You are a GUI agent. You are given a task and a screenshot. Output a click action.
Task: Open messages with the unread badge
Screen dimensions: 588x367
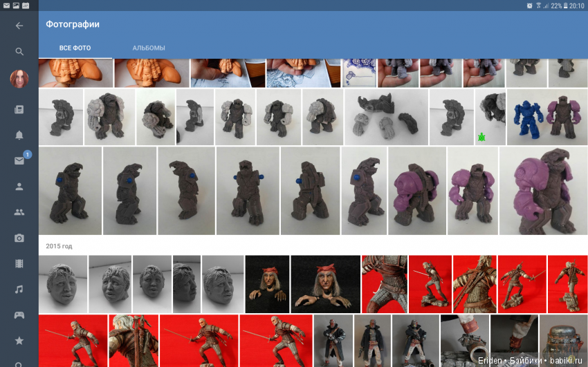tap(19, 160)
